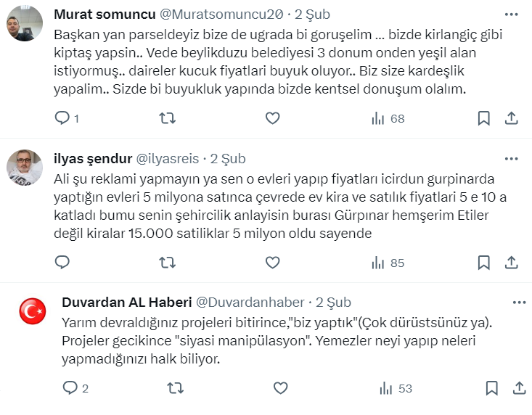Reply to ilyas şendur's tweet
This screenshot has height=415, width=532.
click(63, 263)
